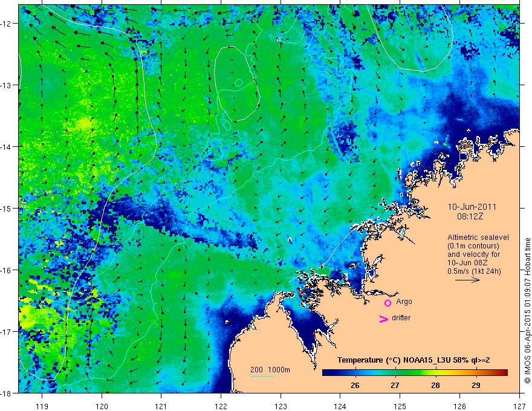The image size is (532, 411).
Task: Click the '200 1000m' depth contour label
Action: 270,370
